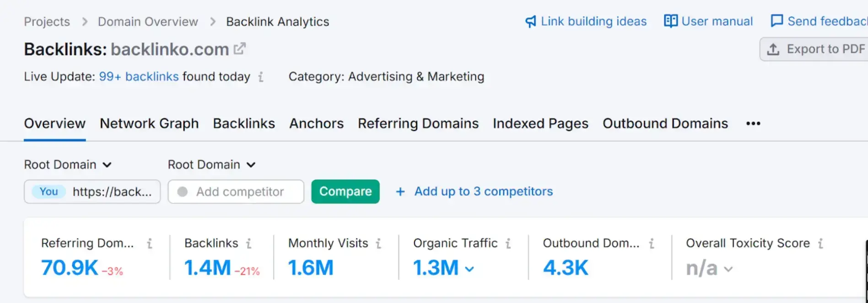Open backlinko.com via external link icon
Viewport: 868px width, 303px height.
pos(240,48)
